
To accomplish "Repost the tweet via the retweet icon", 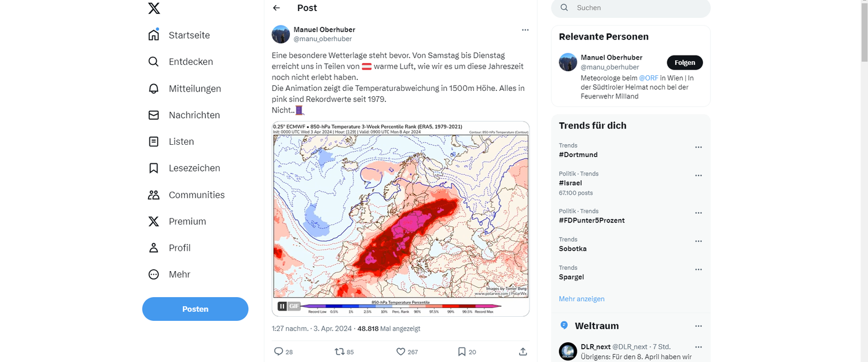I will point(339,351).
